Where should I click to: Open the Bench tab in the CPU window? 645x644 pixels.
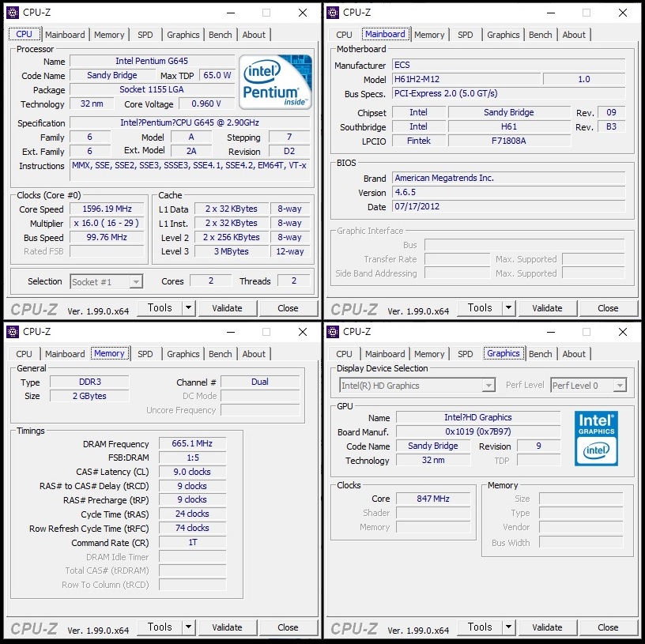pyautogui.click(x=221, y=35)
